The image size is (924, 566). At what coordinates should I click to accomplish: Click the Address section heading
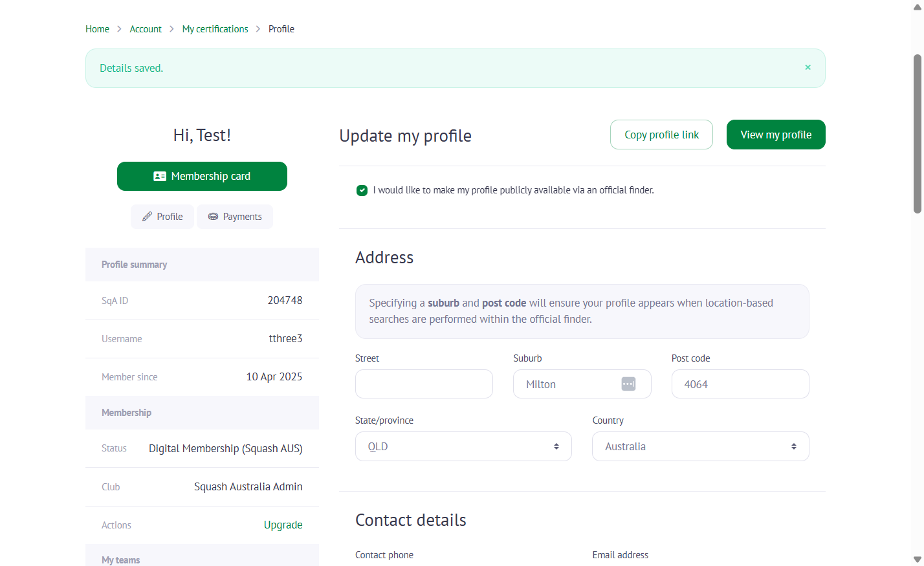click(x=384, y=257)
